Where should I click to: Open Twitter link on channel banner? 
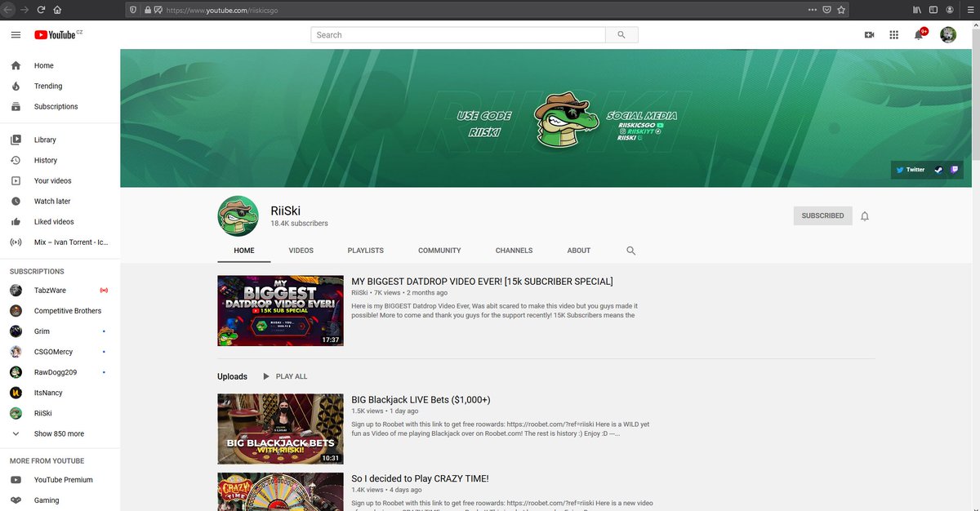click(x=910, y=170)
